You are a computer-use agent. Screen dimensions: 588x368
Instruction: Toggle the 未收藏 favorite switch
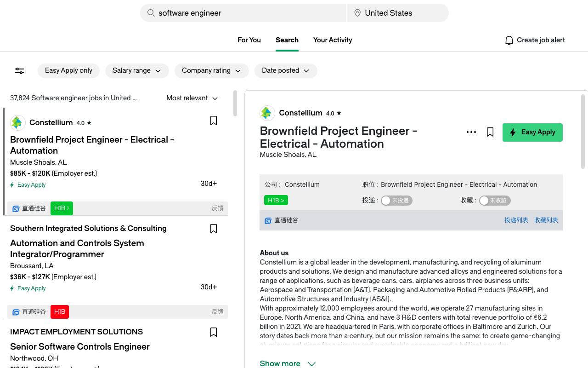(495, 201)
